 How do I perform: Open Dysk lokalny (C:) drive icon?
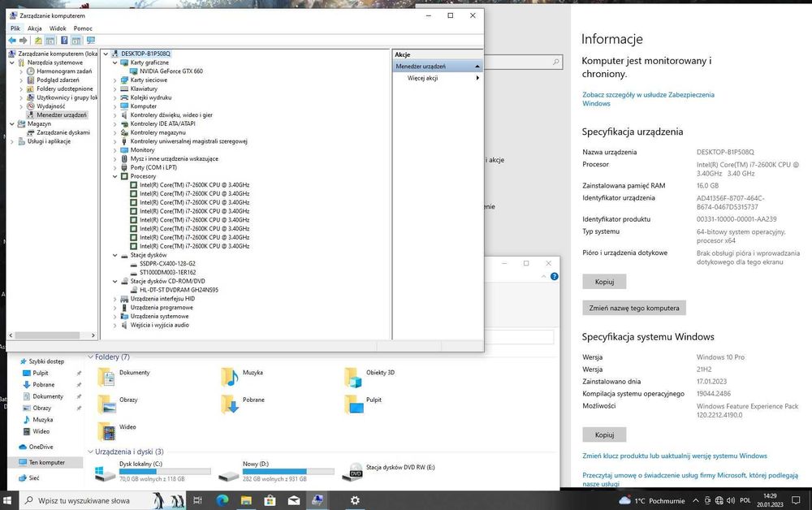pyautogui.click(x=105, y=472)
